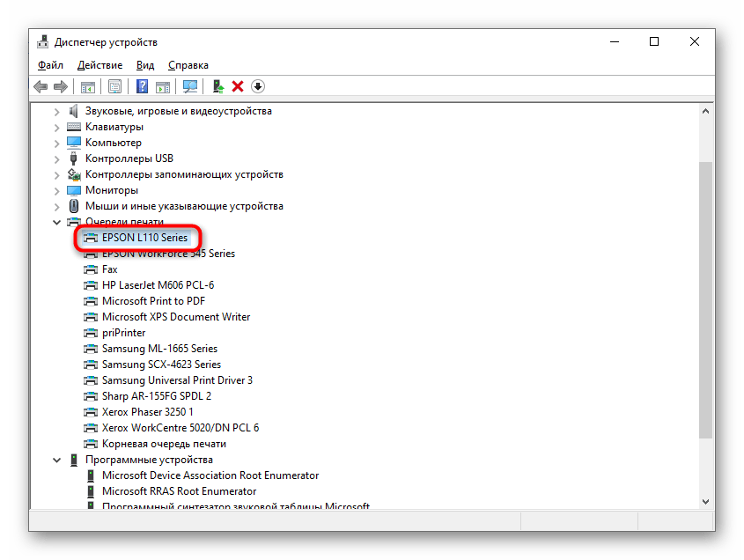This screenshot has width=744, height=560.
Task: Collapse the Программные устройства category
Action: coord(57,460)
